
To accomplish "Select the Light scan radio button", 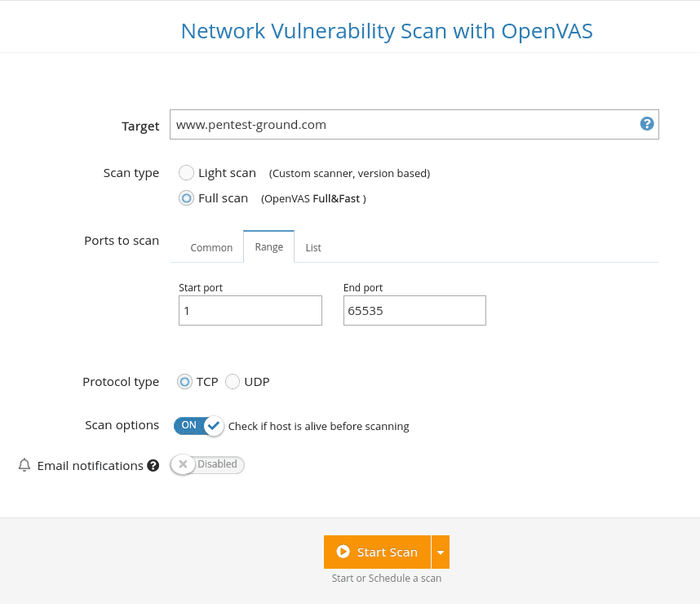I will 186,172.
